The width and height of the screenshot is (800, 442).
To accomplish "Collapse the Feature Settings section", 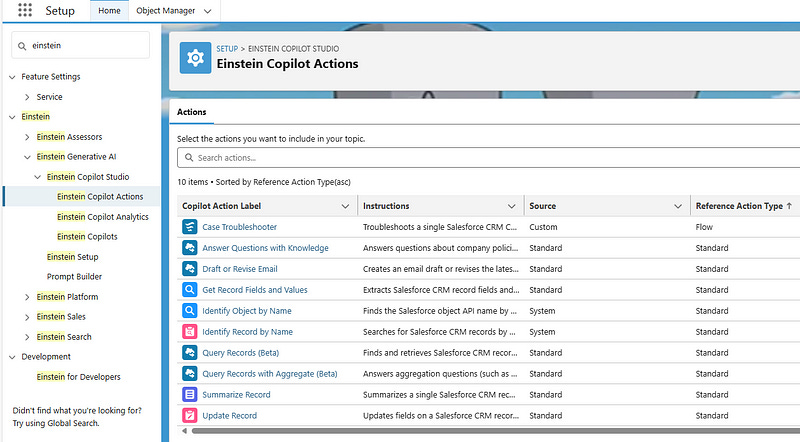I will pos(12,77).
